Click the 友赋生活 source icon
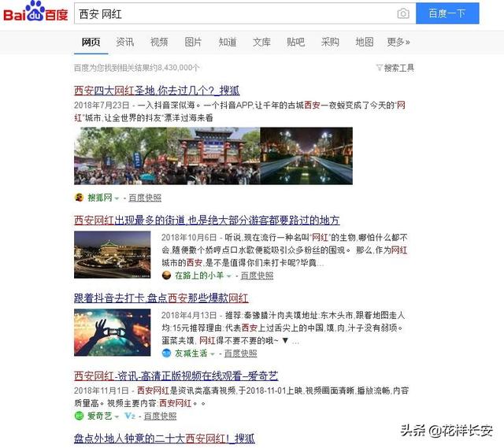The width and height of the screenshot is (504, 448). pyautogui.click(x=166, y=354)
